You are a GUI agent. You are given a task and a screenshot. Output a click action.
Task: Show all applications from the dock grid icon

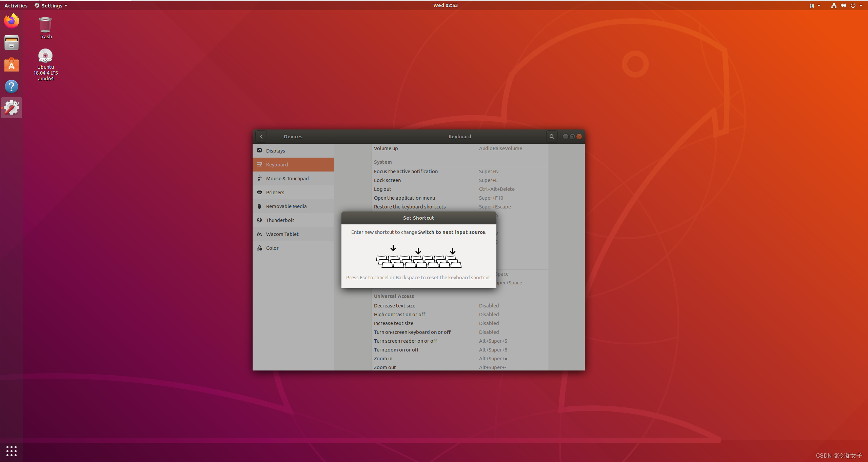coord(12,451)
